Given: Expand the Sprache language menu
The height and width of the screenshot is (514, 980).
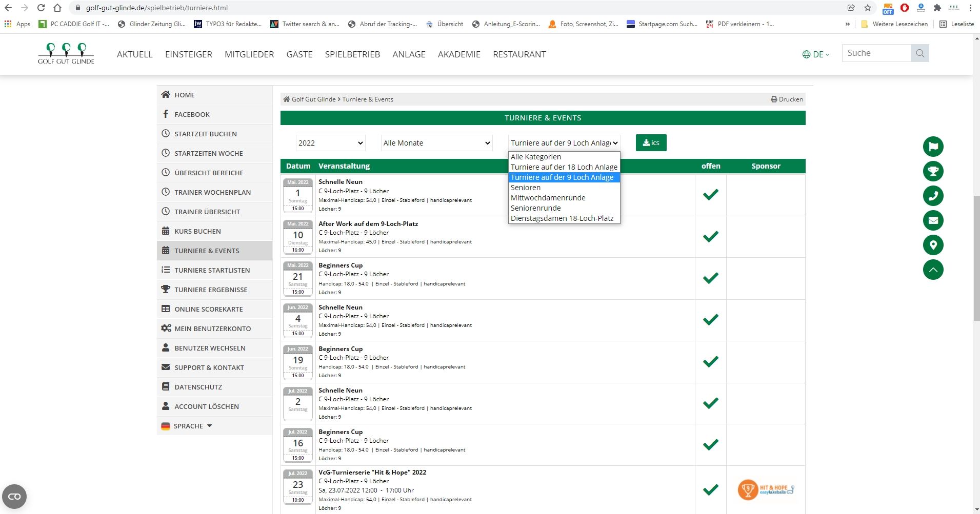Looking at the screenshot, I should tap(188, 426).
